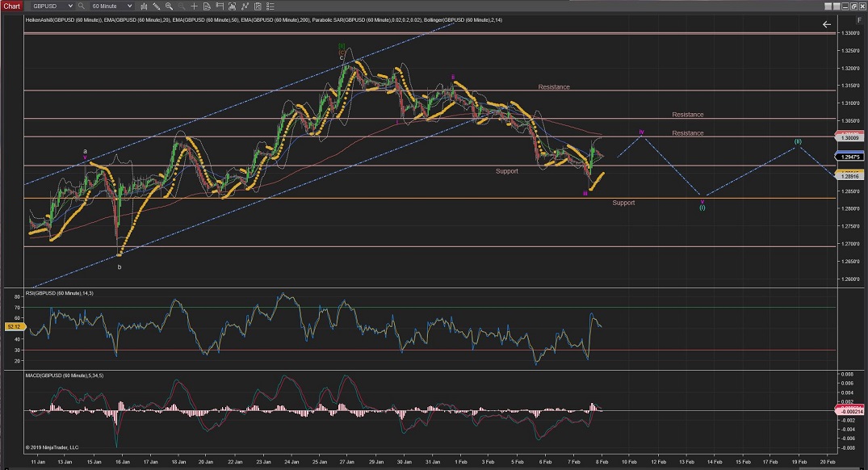This screenshot has width=868, height=470.
Task: Click the 1.28916 price axis marker
Action: (x=849, y=176)
